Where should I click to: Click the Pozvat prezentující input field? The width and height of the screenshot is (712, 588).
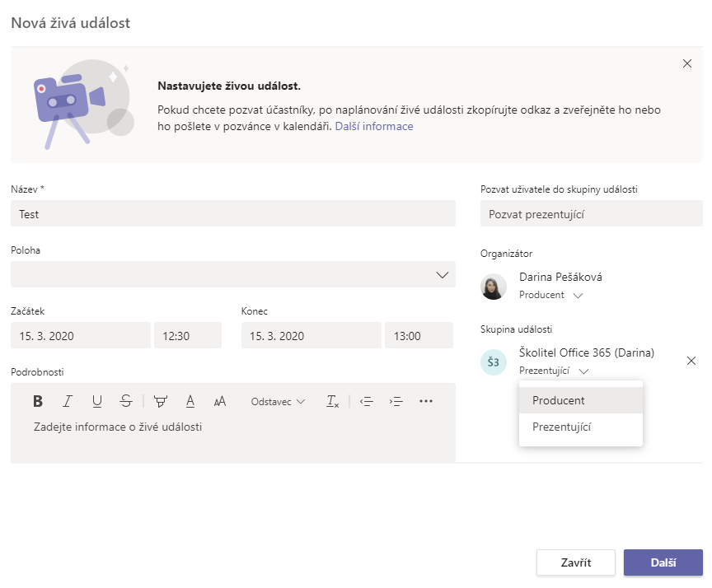[x=591, y=213]
